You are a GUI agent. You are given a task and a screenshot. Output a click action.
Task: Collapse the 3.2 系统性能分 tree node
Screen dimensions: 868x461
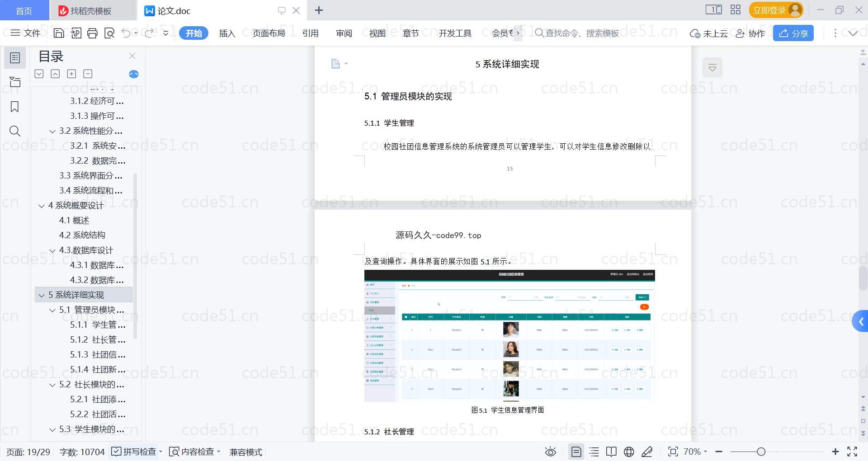(x=52, y=131)
